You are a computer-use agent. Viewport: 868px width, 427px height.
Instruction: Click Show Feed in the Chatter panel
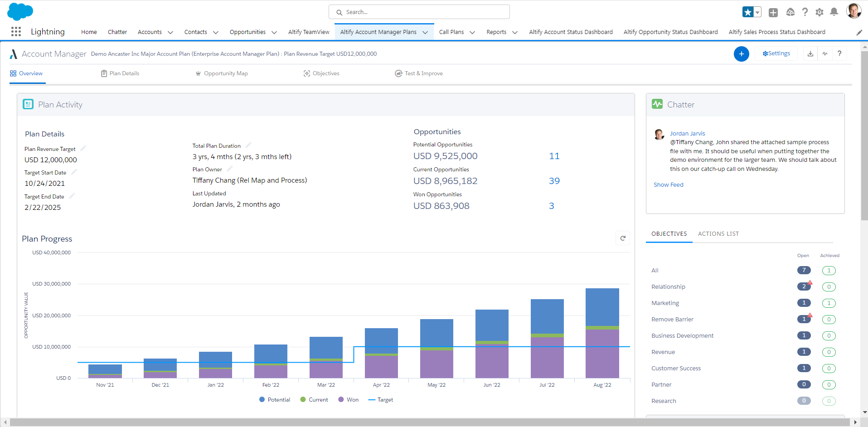(669, 184)
